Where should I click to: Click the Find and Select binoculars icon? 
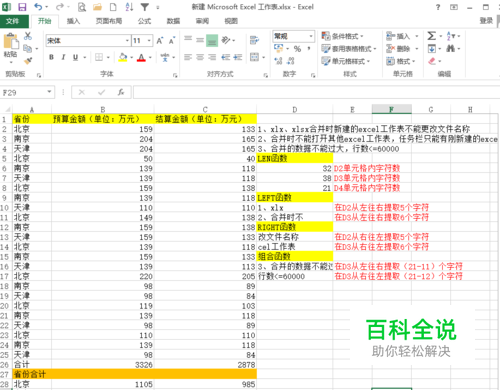(x=450, y=49)
